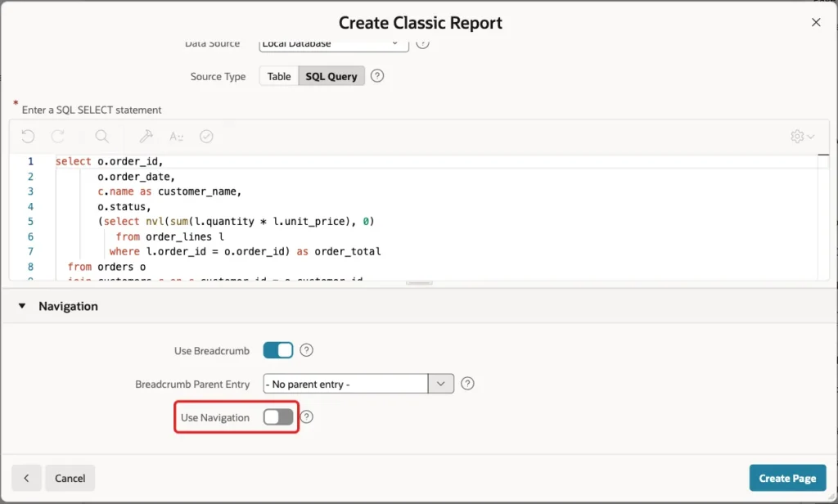The width and height of the screenshot is (838, 504).
Task: Click the Enter a SQL SELECT statement label
Action: click(92, 110)
